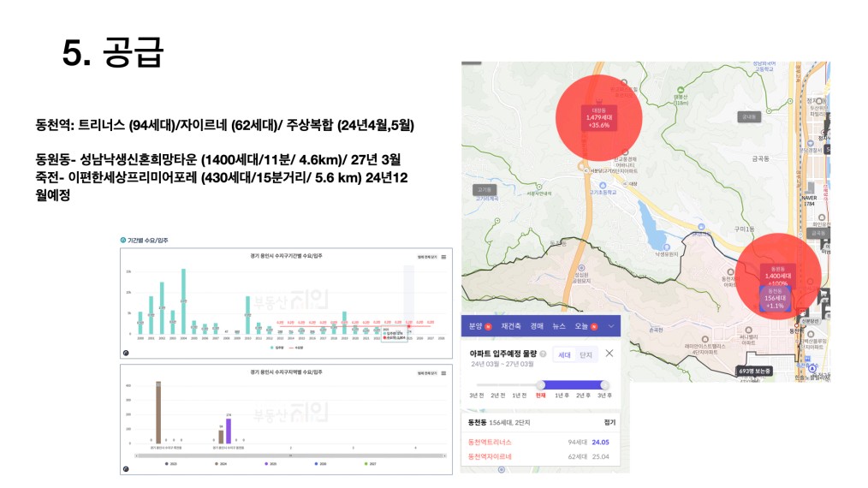
Task: Click the right handle of the period slider
Action: 604,385
